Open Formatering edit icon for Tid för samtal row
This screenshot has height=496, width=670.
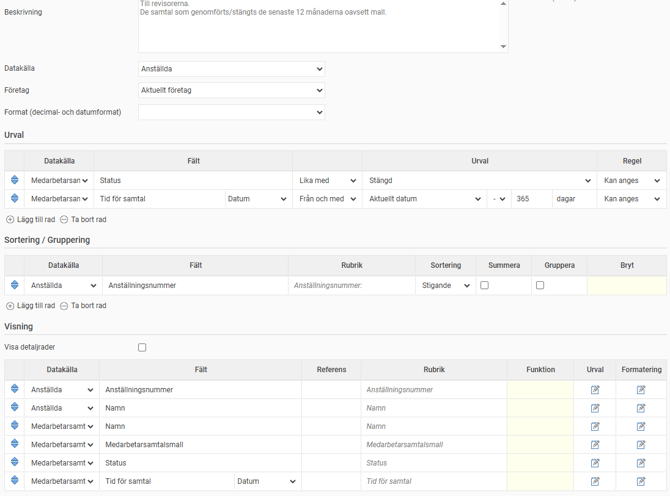(641, 481)
